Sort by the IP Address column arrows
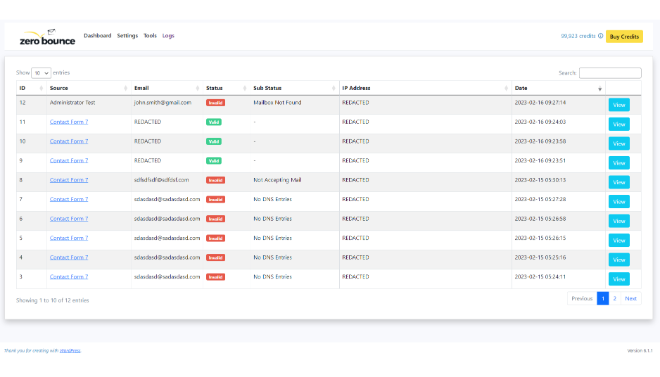This screenshot has width=660, height=377. pos(506,88)
